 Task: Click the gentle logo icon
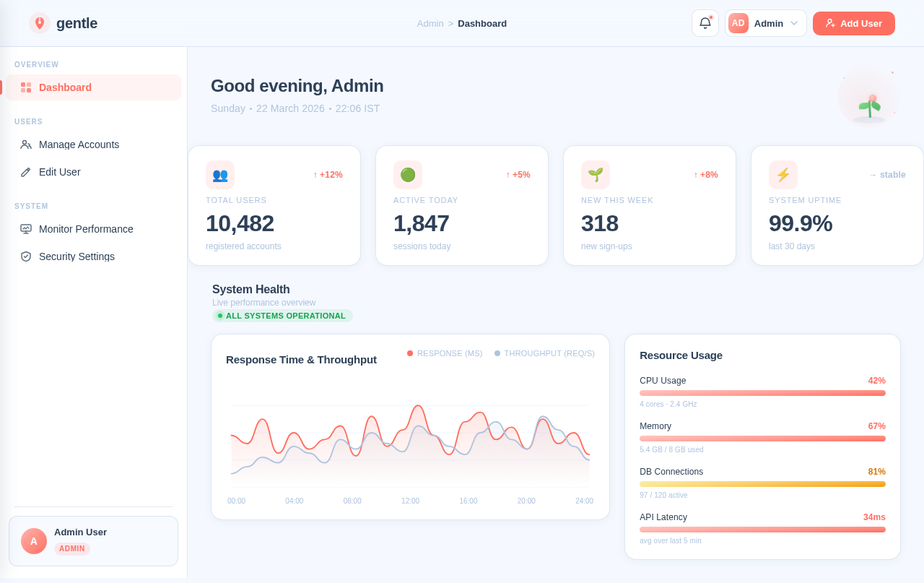tap(40, 23)
